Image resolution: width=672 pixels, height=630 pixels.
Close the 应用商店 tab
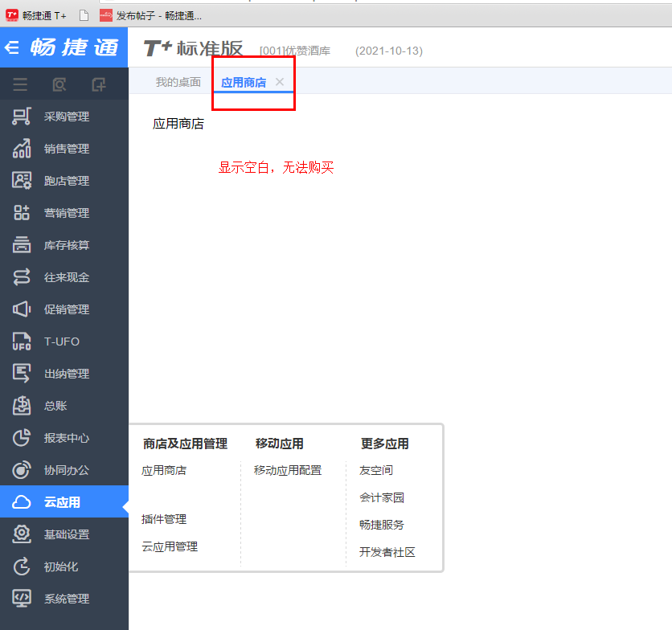(x=280, y=82)
